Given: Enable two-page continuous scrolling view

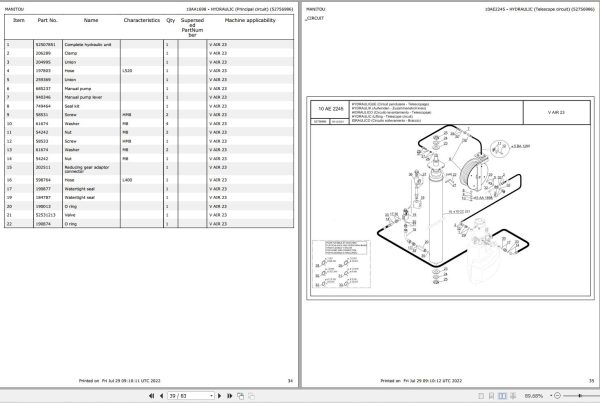Looking at the screenshot, I should [513, 396].
